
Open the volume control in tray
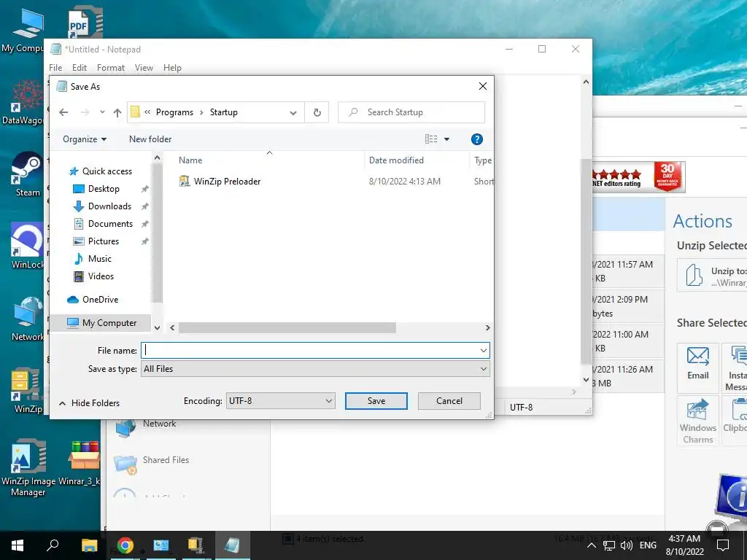point(627,545)
